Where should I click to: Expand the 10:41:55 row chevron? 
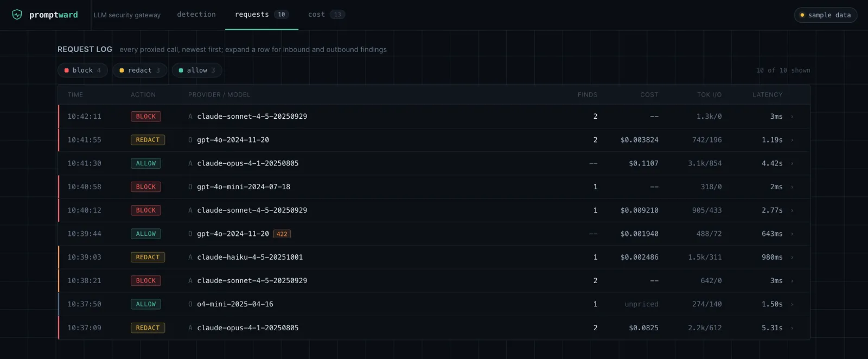point(792,140)
